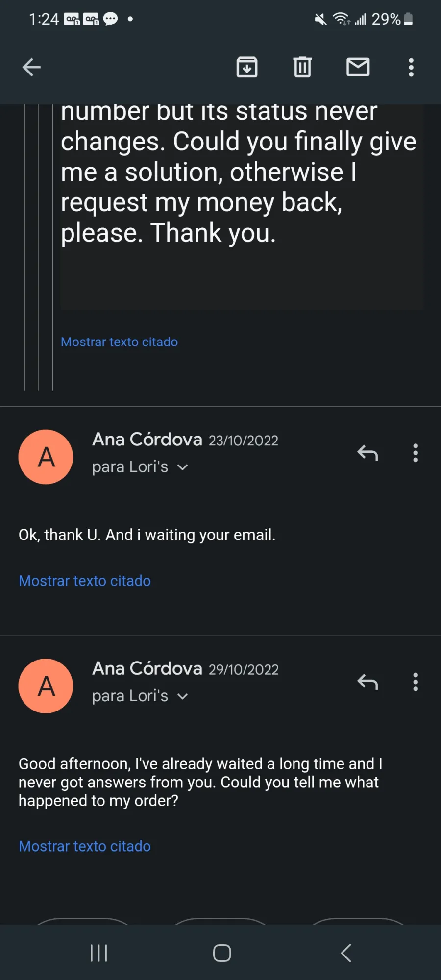Reply to the 29/10/2022 message
The height and width of the screenshot is (980, 441).
tap(367, 682)
